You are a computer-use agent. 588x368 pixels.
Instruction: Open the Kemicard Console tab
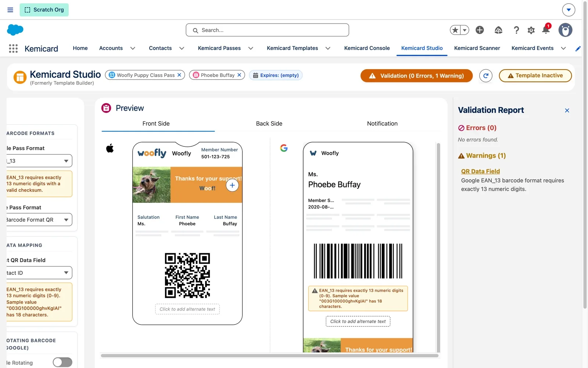pyautogui.click(x=367, y=48)
